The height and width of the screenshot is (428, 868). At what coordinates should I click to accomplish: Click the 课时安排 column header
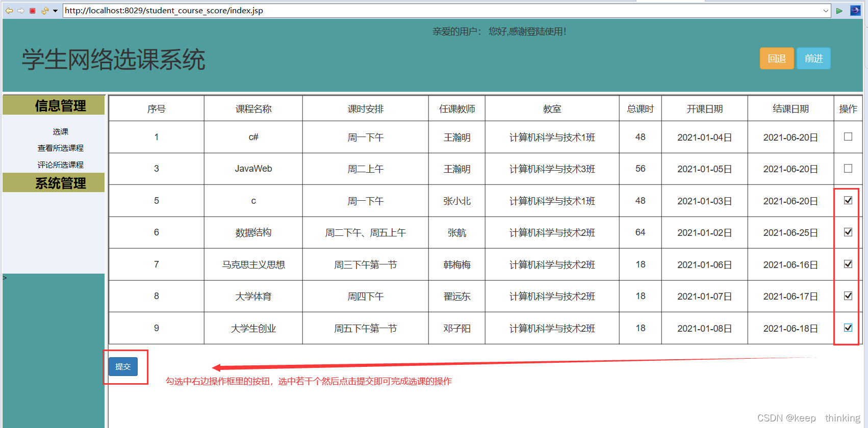pyautogui.click(x=366, y=109)
